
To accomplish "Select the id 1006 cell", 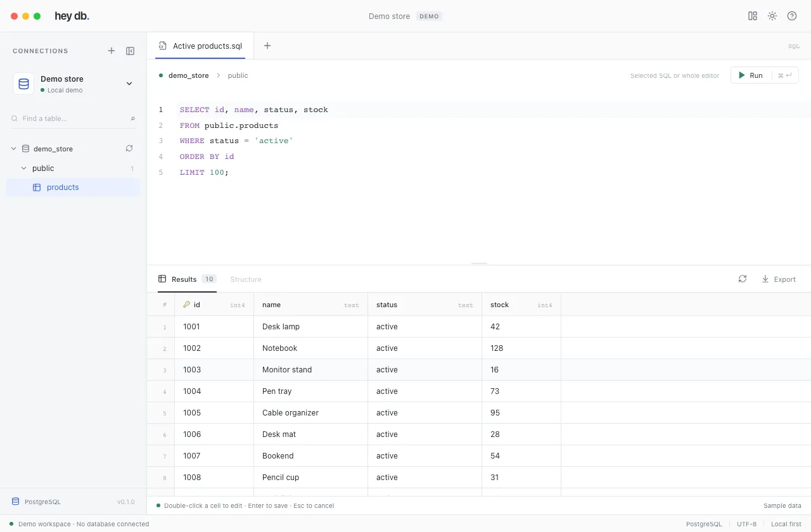I will click(x=214, y=434).
